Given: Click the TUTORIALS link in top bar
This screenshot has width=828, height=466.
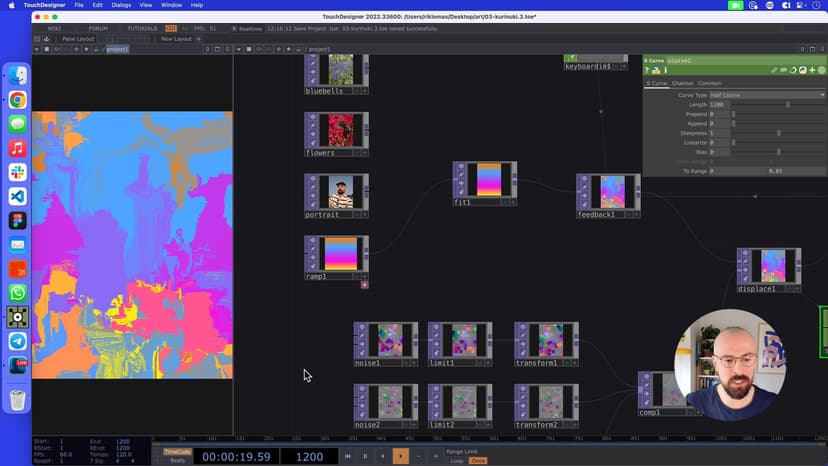Looking at the screenshot, I should 142,28.
